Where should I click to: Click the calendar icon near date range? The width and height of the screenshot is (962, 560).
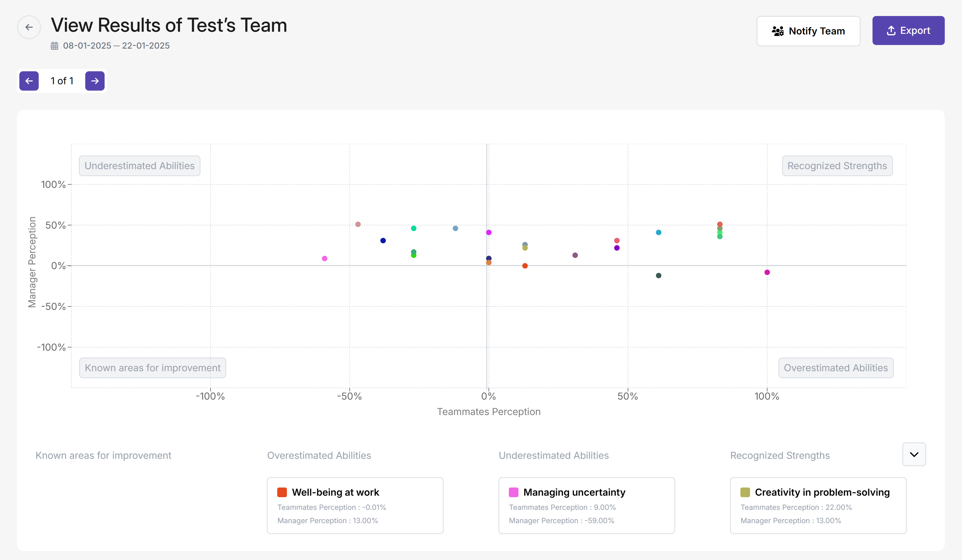pyautogui.click(x=55, y=46)
